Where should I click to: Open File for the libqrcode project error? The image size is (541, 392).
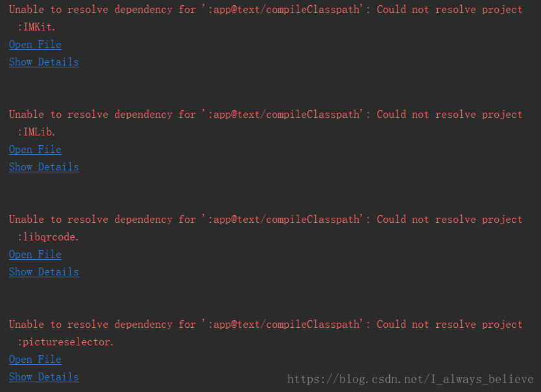coord(35,254)
